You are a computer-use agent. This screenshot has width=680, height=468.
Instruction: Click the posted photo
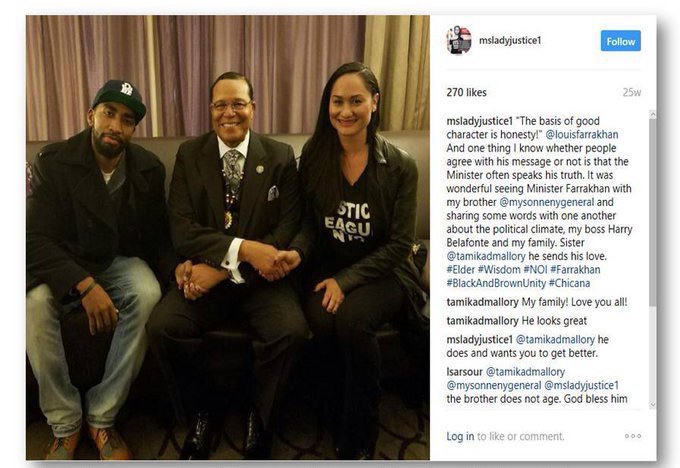(228, 238)
